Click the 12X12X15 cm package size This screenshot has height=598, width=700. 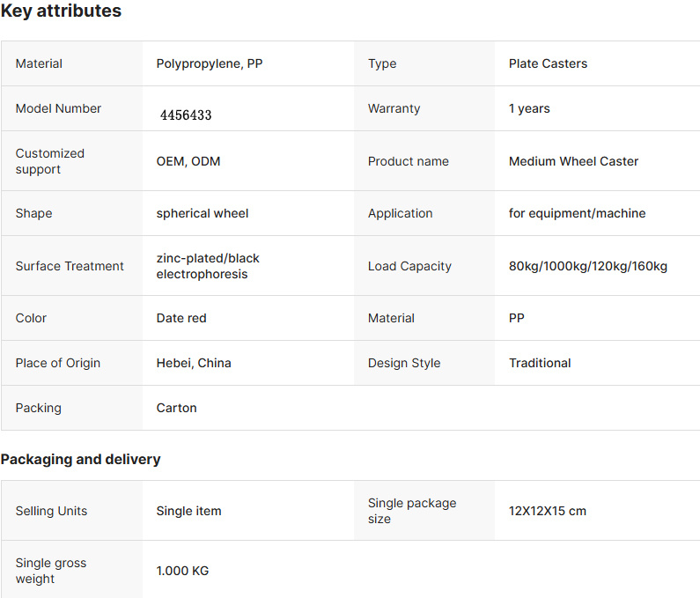[x=548, y=511]
